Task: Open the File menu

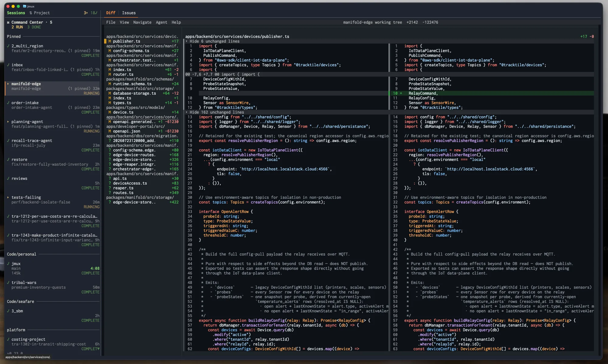Action: [111, 22]
